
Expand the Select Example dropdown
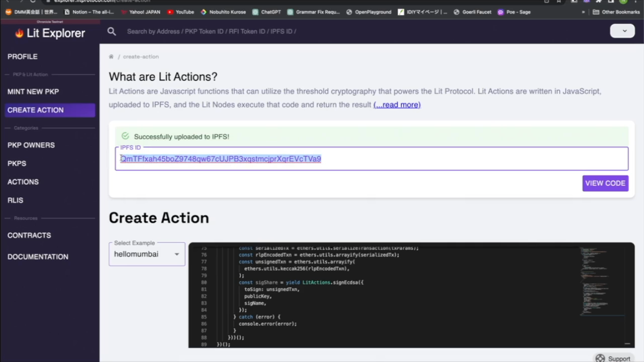click(147, 254)
